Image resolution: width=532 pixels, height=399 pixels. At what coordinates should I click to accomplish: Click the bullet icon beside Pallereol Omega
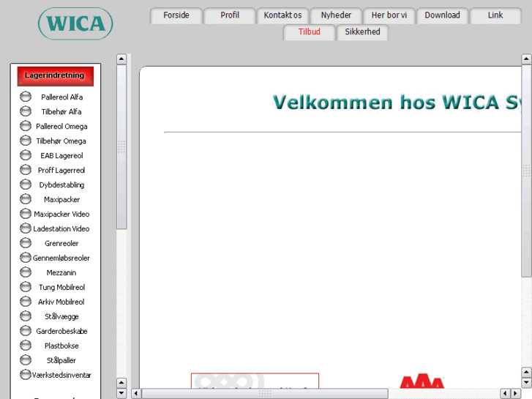coord(26,126)
